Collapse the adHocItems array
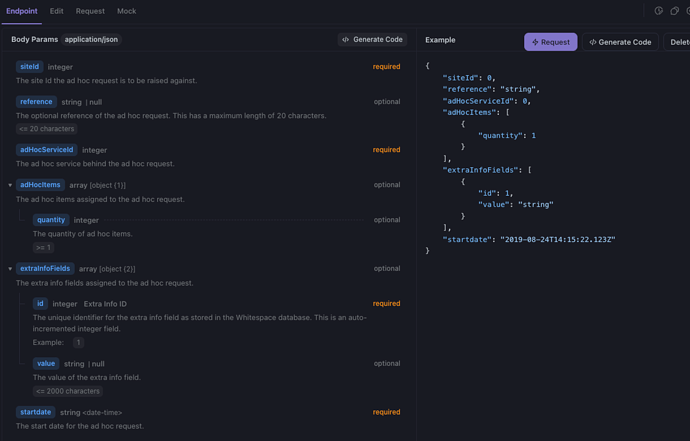The image size is (690, 441). [10, 185]
